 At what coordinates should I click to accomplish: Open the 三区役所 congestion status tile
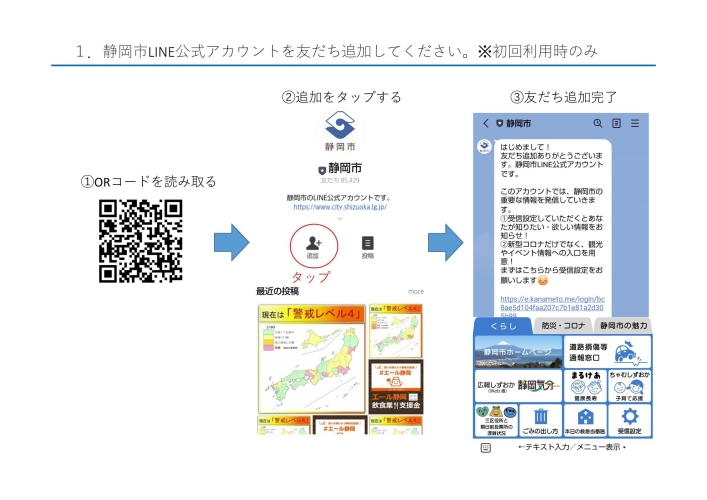click(x=496, y=420)
